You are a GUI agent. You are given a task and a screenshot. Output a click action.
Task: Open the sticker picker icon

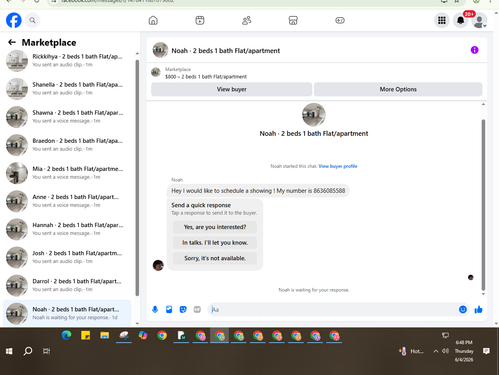coord(183,310)
